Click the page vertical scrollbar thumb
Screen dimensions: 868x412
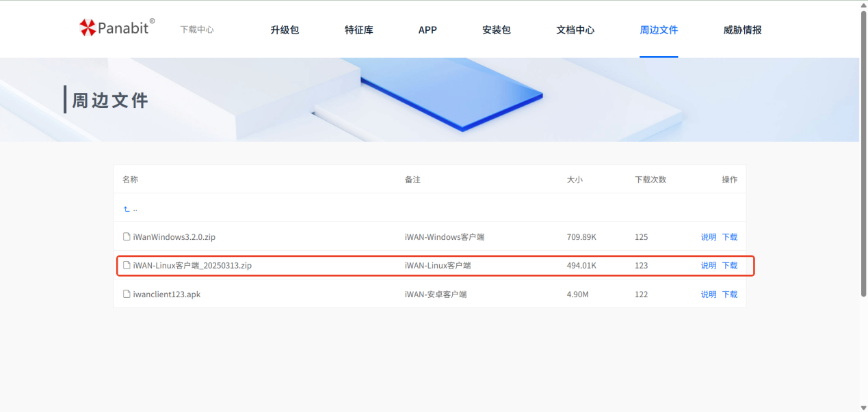[863, 154]
